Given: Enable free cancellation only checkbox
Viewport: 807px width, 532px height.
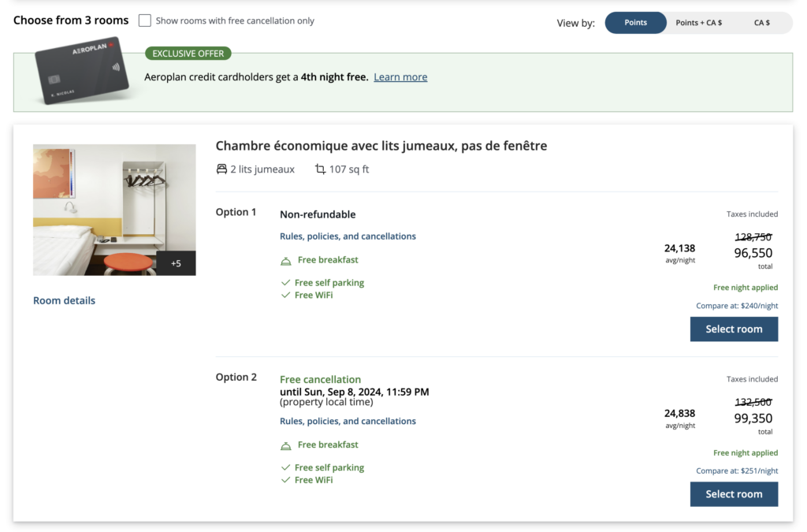Looking at the screenshot, I should (144, 21).
